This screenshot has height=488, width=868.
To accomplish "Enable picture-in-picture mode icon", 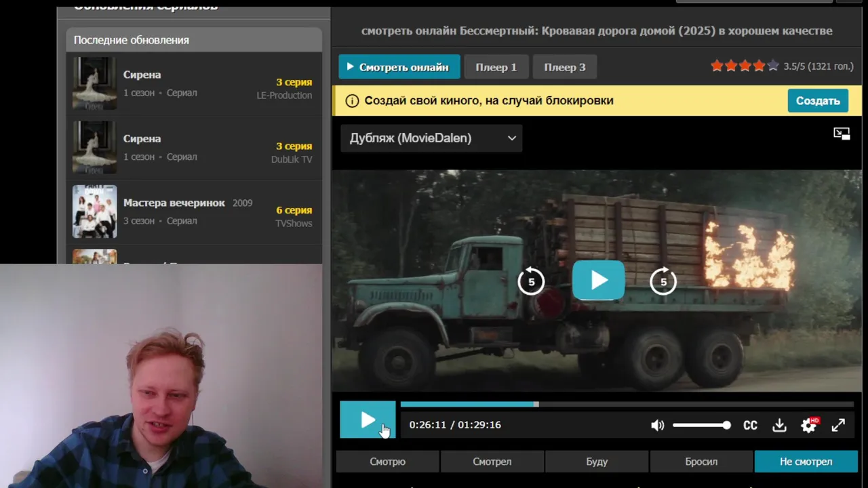I will [842, 134].
